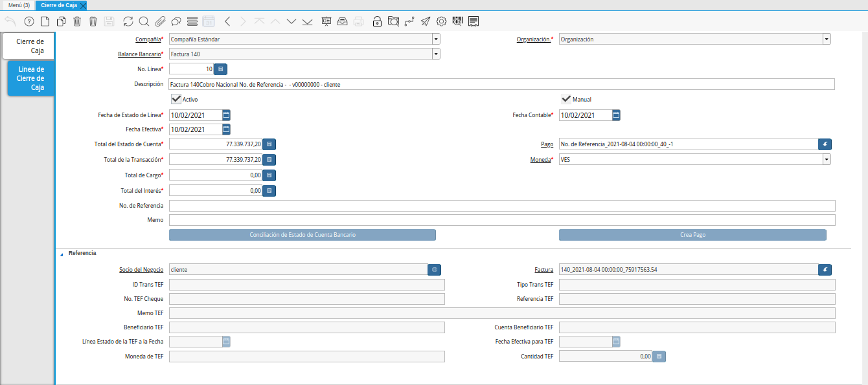Open the settings gear icon in the toolbar
Image resolution: width=868 pixels, height=385 pixels.
pyautogui.click(x=442, y=21)
